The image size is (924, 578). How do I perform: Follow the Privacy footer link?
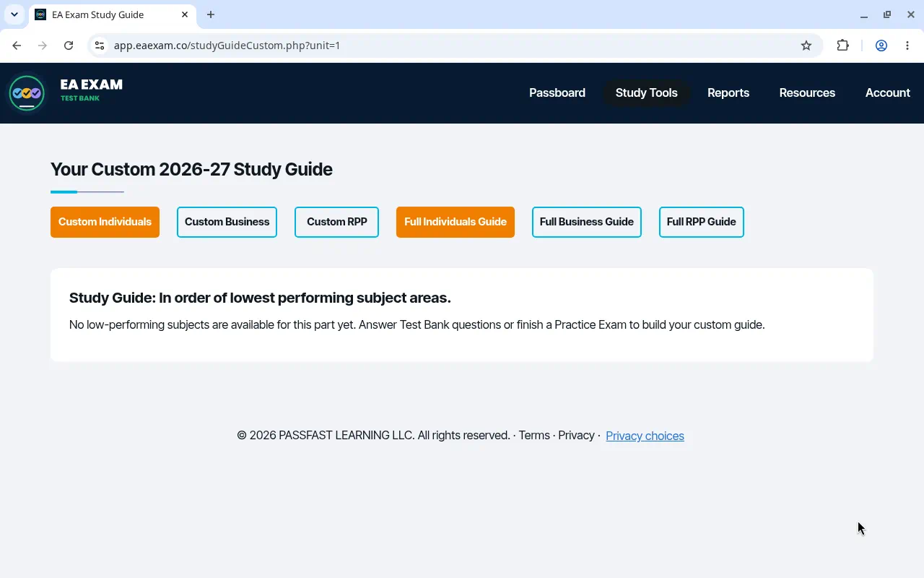click(x=576, y=436)
